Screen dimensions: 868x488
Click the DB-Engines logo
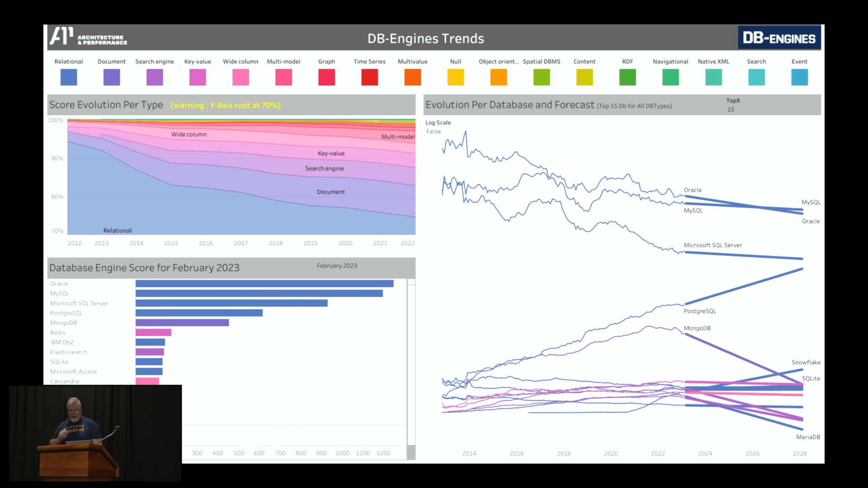click(779, 38)
